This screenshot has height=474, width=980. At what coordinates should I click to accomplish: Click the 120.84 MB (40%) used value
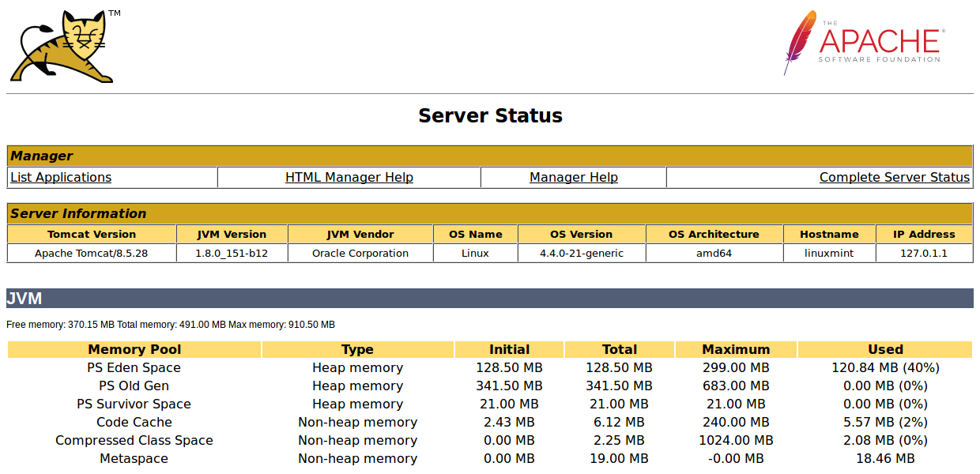[885, 368]
